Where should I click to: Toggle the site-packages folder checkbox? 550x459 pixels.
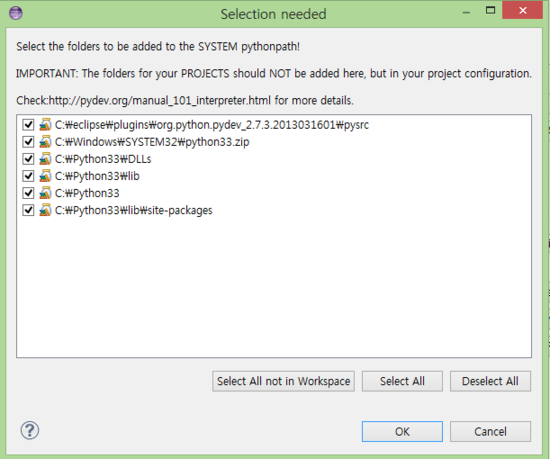click(28, 210)
